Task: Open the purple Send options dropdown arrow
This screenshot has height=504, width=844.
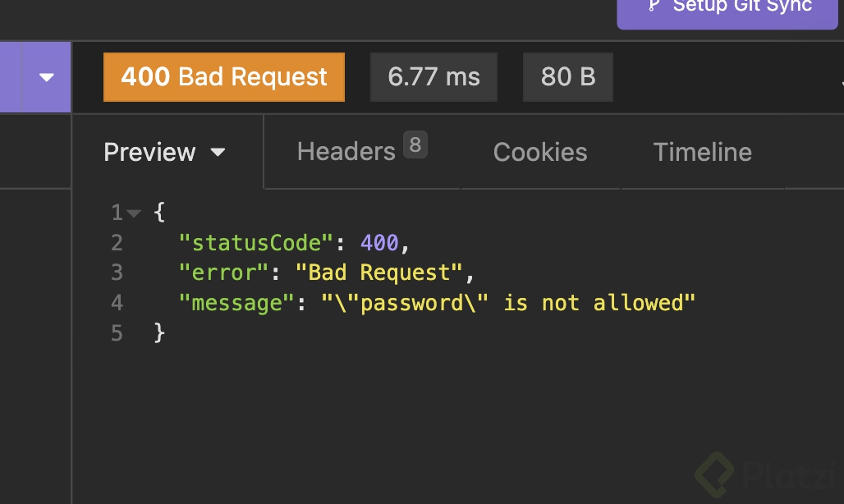Action: coord(47,77)
